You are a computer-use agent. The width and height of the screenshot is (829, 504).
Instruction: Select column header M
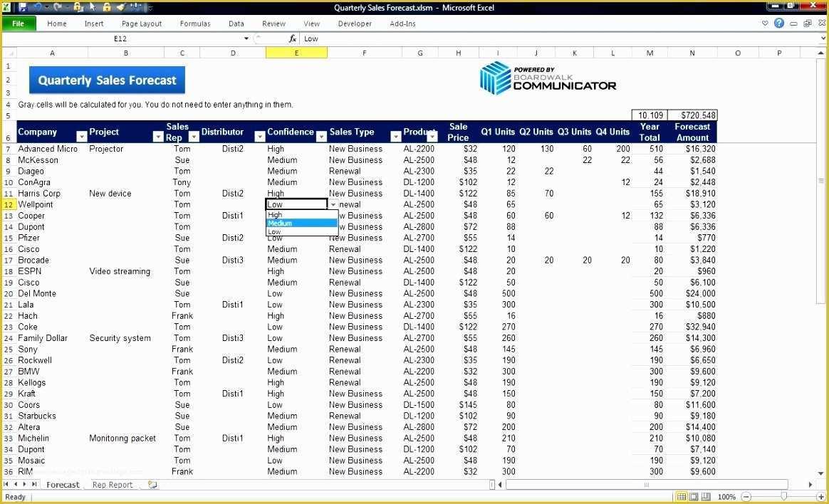pyautogui.click(x=650, y=53)
